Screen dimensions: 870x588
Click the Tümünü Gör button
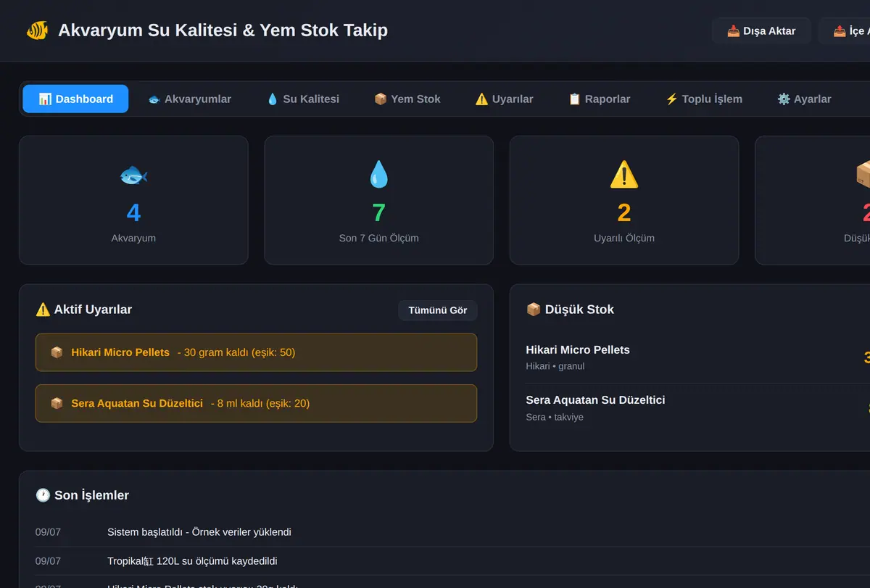pyautogui.click(x=438, y=310)
